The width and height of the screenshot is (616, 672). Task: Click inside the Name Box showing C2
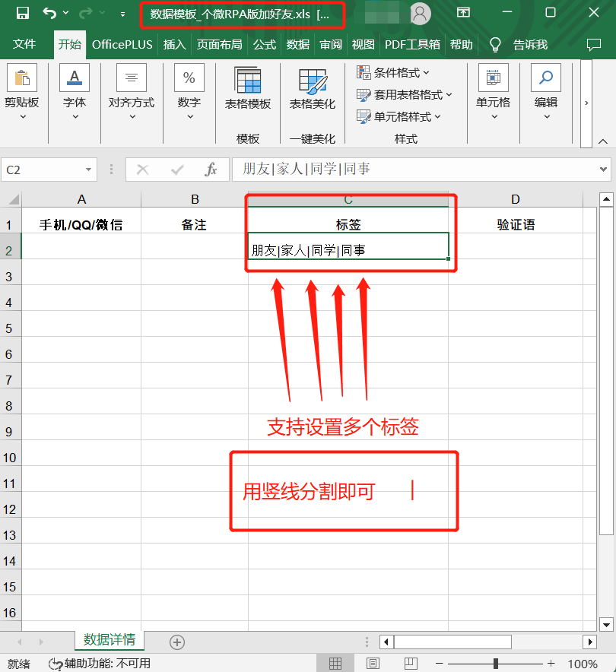tap(43, 170)
